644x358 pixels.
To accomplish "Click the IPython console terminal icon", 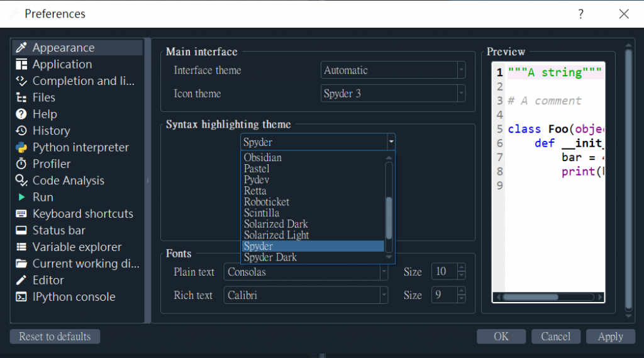I will coord(21,297).
